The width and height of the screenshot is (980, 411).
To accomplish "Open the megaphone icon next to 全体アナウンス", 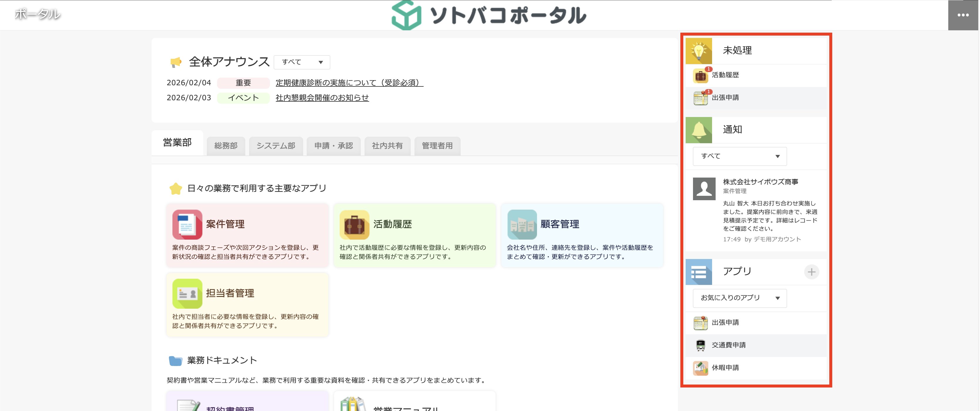I will [176, 62].
